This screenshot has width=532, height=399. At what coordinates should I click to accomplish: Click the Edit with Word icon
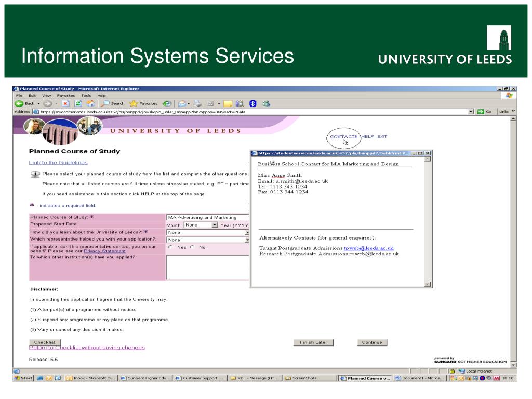coord(210,103)
